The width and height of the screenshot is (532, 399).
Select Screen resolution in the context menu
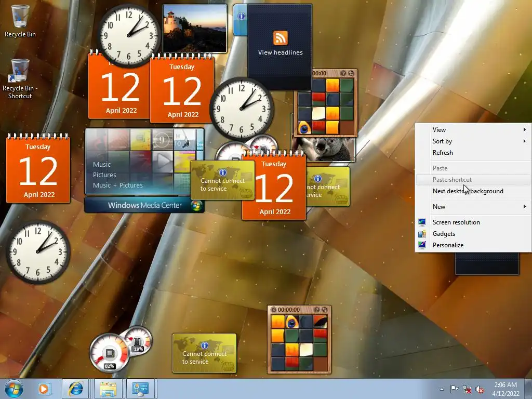tap(474, 222)
